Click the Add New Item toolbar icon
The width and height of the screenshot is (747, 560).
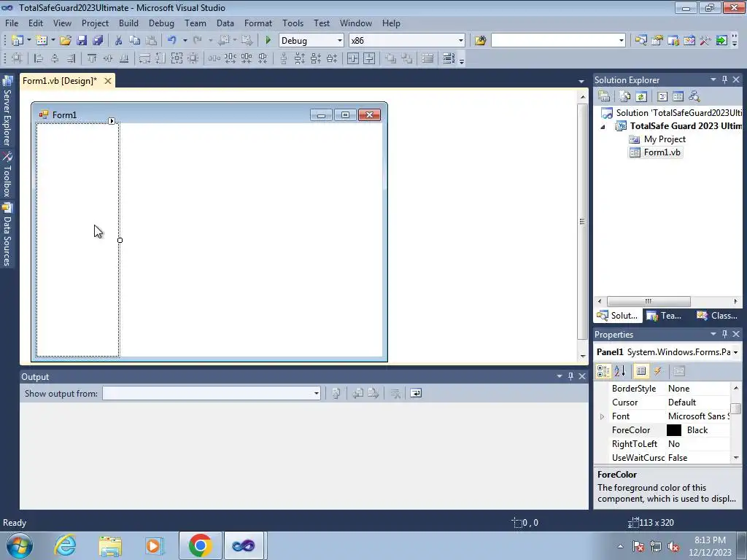coord(42,41)
